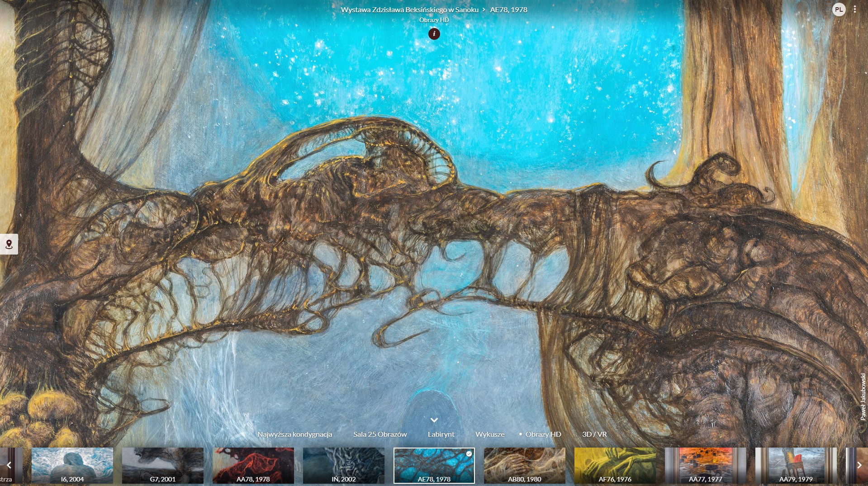
Task: Open the map location pin panel
Action: point(9,244)
